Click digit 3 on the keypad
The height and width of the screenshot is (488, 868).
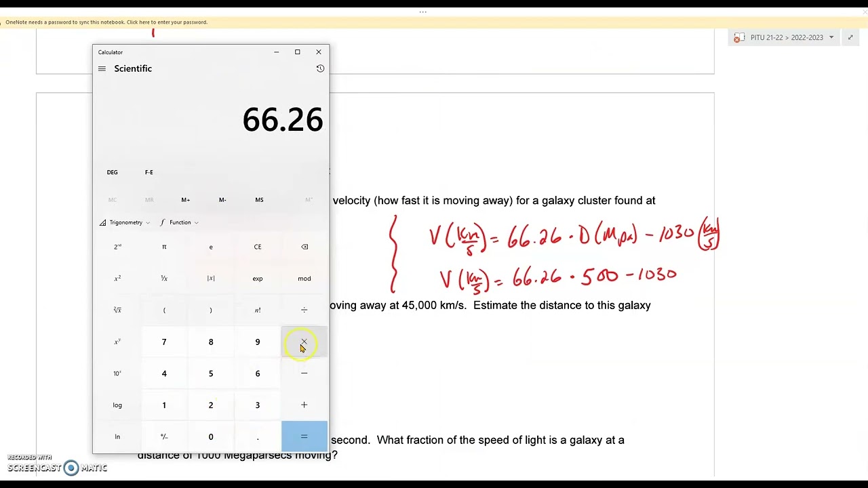click(258, 405)
